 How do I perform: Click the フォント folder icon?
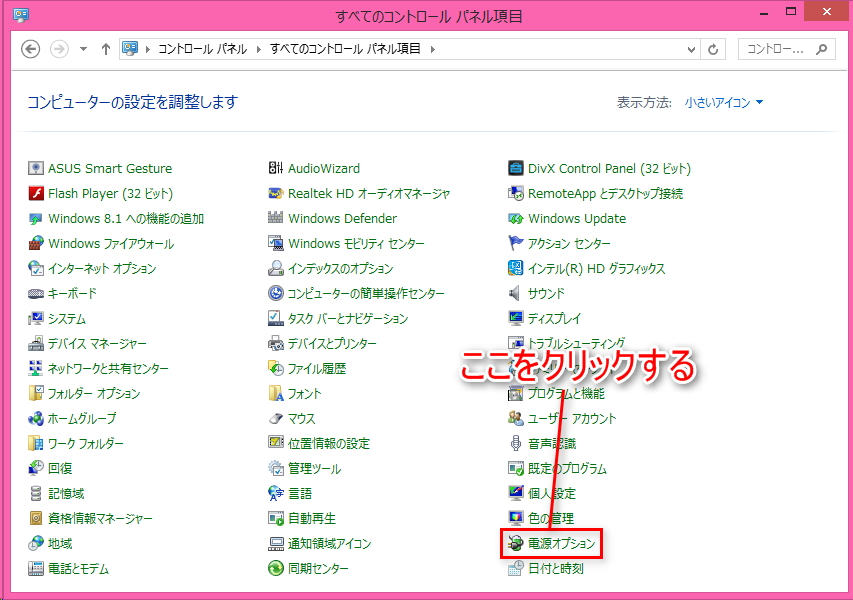pyautogui.click(x=276, y=394)
